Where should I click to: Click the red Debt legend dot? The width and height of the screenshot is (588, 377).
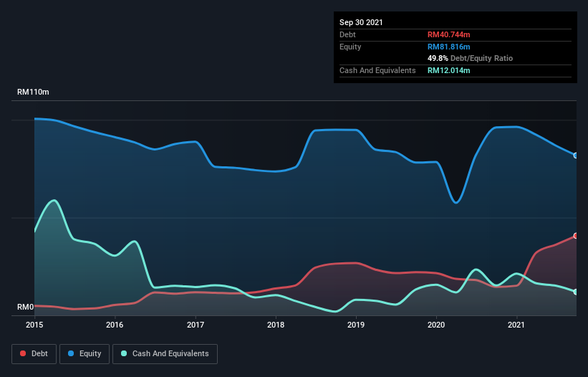pyautogui.click(x=23, y=353)
